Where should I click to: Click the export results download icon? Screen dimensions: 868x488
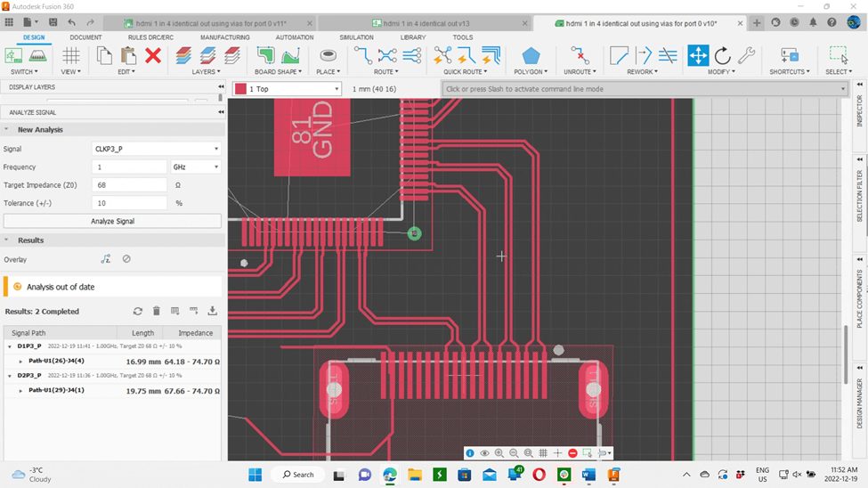(213, 311)
